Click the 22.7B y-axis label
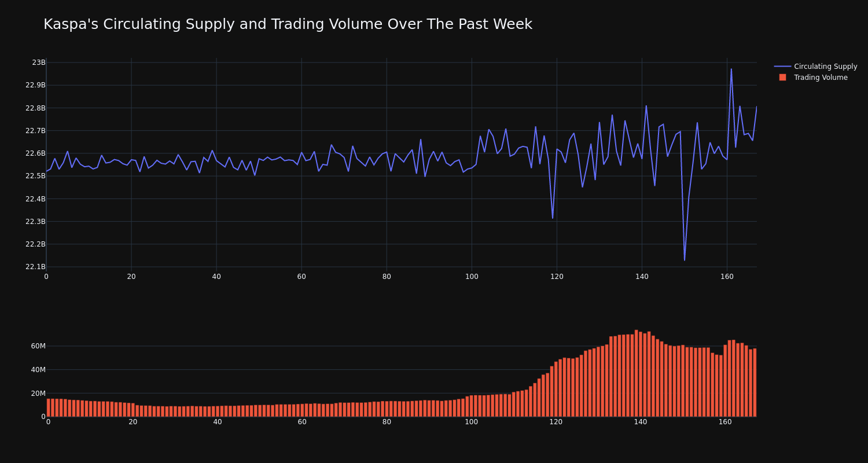This screenshot has height=463, width=868. (35, 131)
